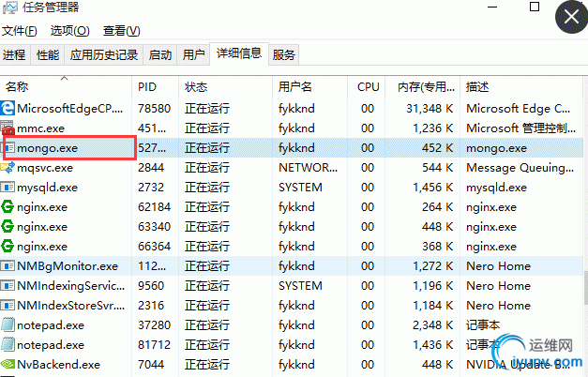
Task: Click 记事本 description of PID 37280 row
Action: pos(483,324)
